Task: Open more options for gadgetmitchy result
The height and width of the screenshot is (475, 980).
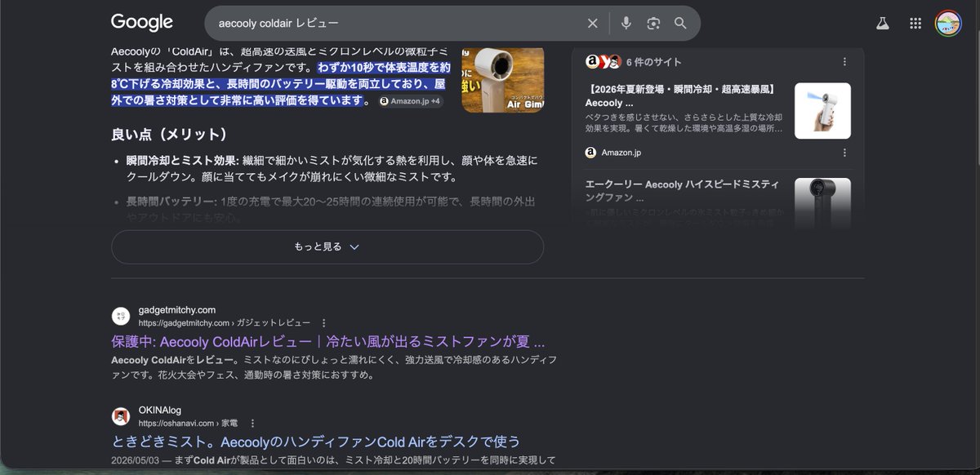Action: coord(324,323)
